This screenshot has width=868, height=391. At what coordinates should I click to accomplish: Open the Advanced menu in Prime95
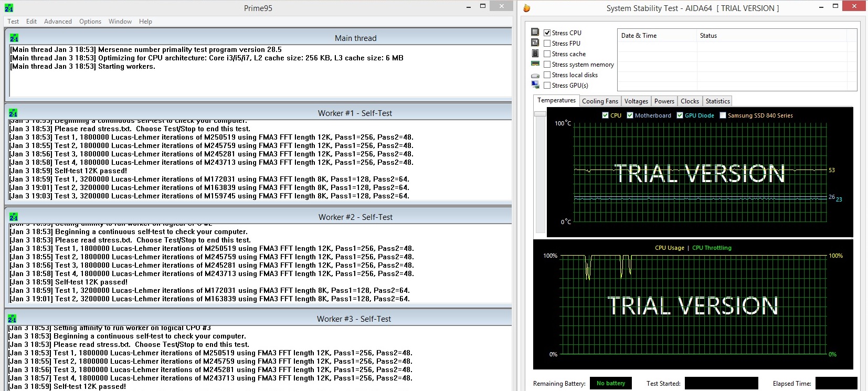pos(58,22)
